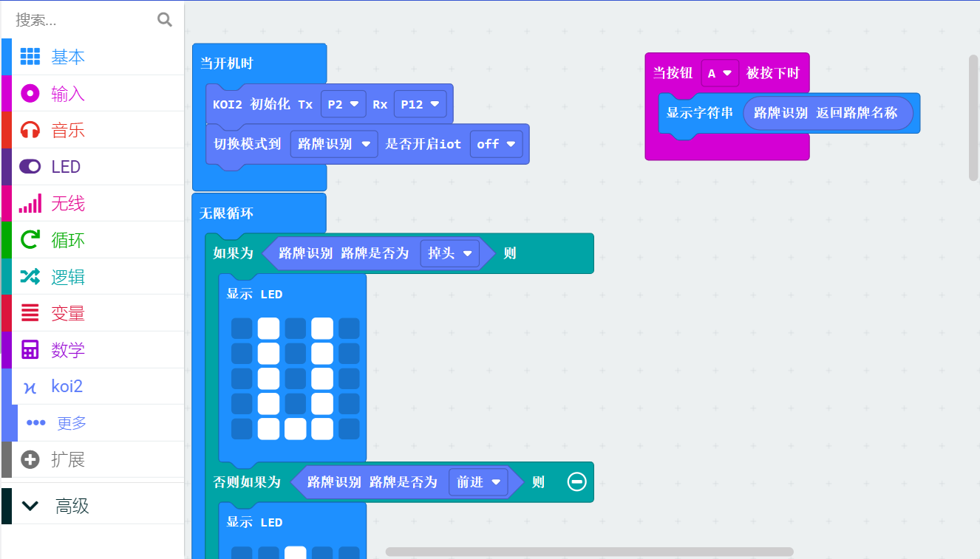The image size is (980, 559).
Task: Select the 路牌识别 返回路牌名称 reporter block
Action: click(828, 113)
